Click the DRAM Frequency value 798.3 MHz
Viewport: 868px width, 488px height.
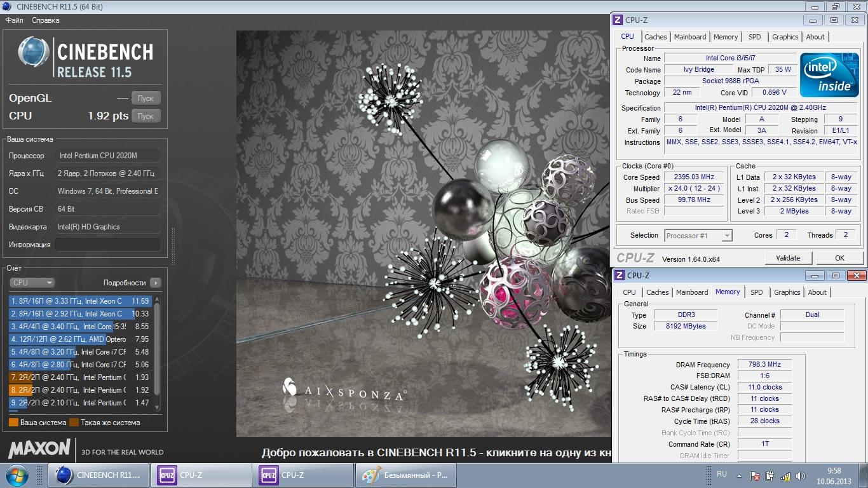(x=765, y=365)
